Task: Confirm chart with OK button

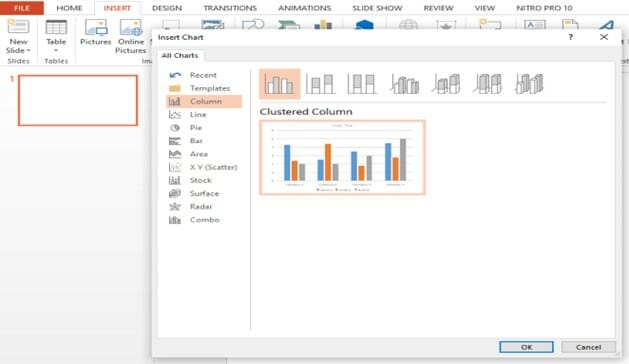Action: pyautogui.click(x=526, y=347)
